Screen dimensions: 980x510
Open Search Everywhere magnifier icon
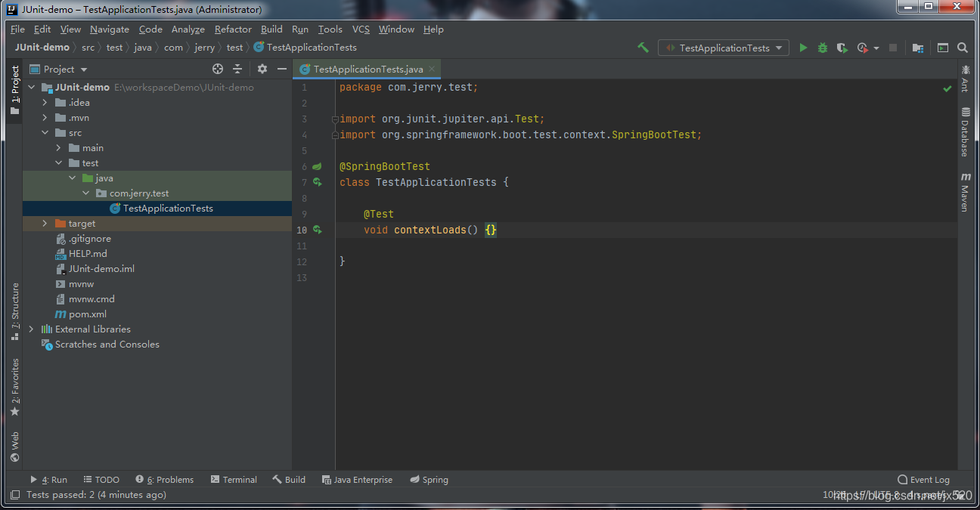pos(963,48)
